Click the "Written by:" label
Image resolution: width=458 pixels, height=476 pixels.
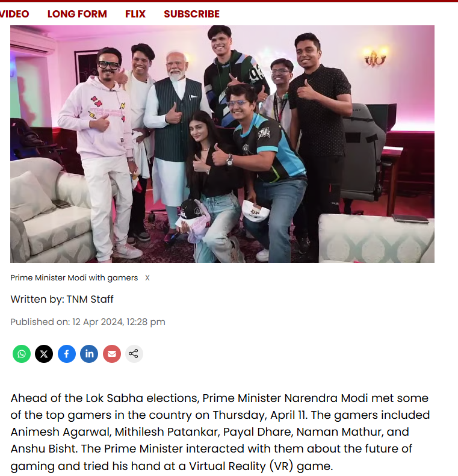37,299
